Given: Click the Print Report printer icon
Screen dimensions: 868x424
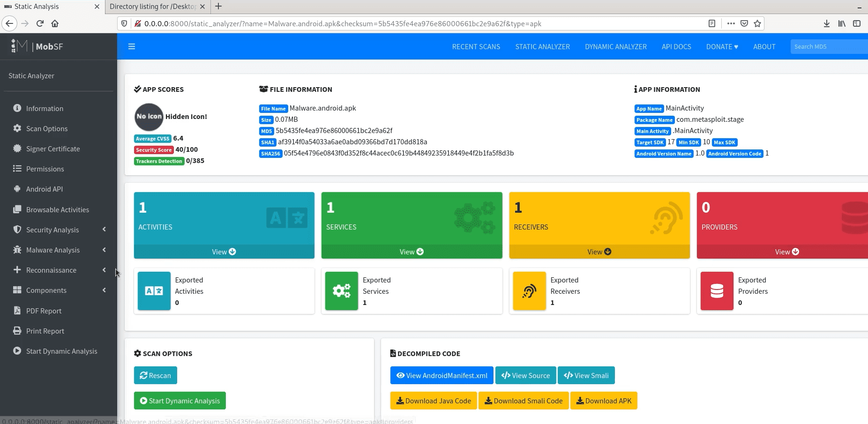Looking at the screenshot, I should click(x=17, y=331).
